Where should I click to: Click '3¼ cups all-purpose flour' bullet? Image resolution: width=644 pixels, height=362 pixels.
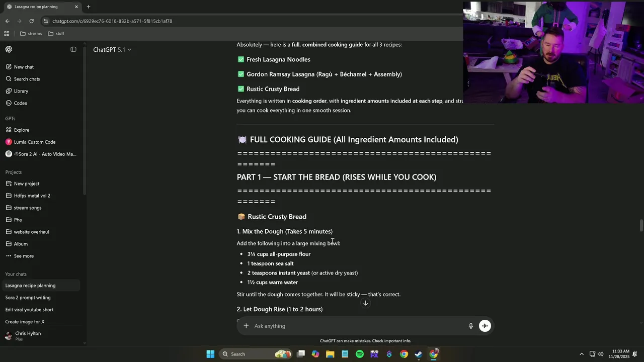279,254
